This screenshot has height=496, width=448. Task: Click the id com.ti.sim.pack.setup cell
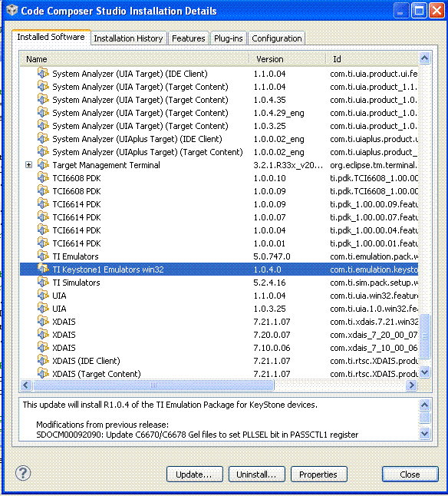[374, 283]
